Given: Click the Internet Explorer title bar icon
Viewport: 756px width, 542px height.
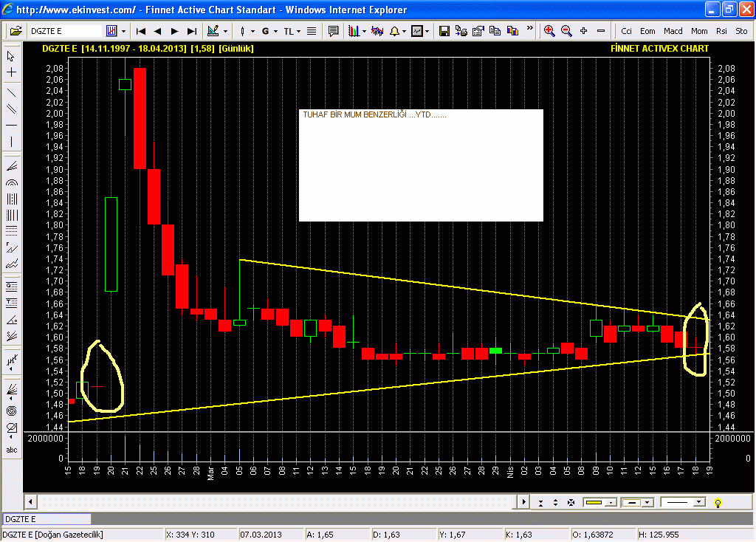Looking at the screenshot, I should [x=8, y=9].
